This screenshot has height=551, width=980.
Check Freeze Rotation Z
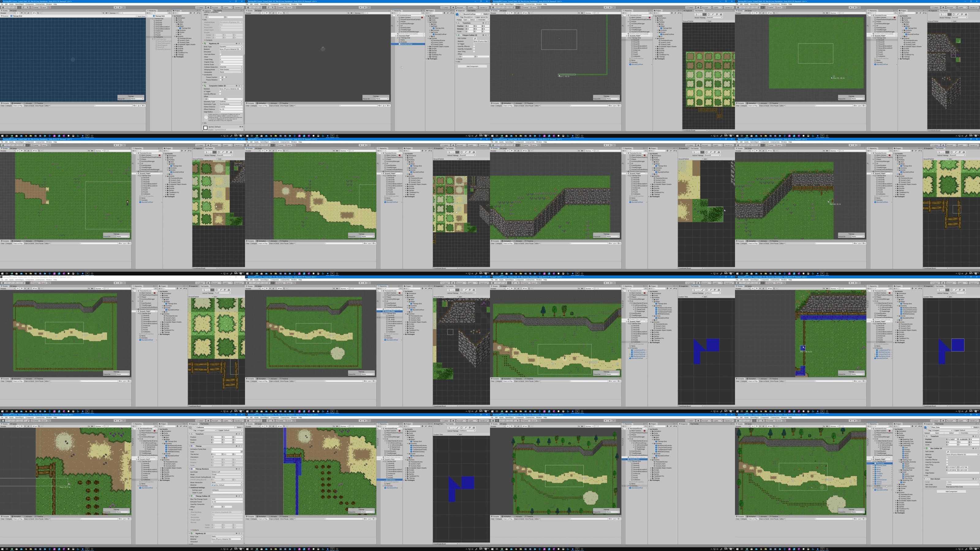[x=221, y=80]
